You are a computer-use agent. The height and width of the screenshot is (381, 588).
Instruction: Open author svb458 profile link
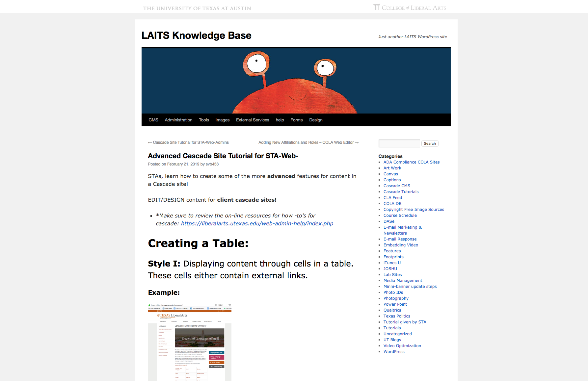[x=212, y=164]
